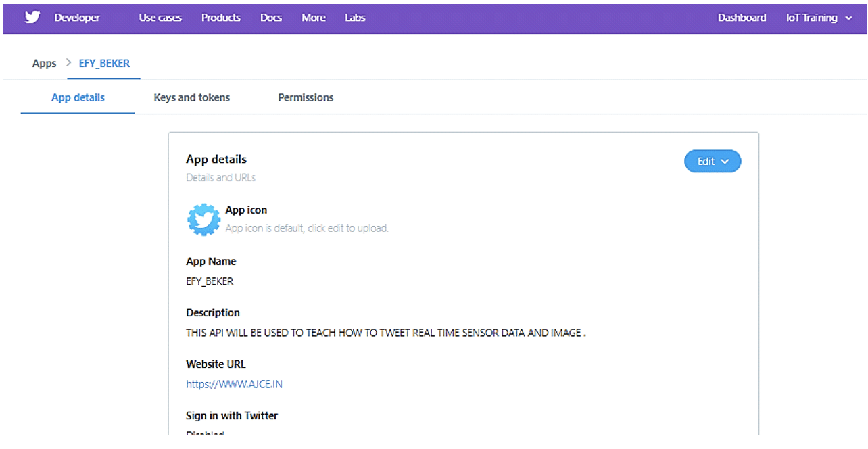Navigate to Docs in the top bar

[x=270, y=18]
